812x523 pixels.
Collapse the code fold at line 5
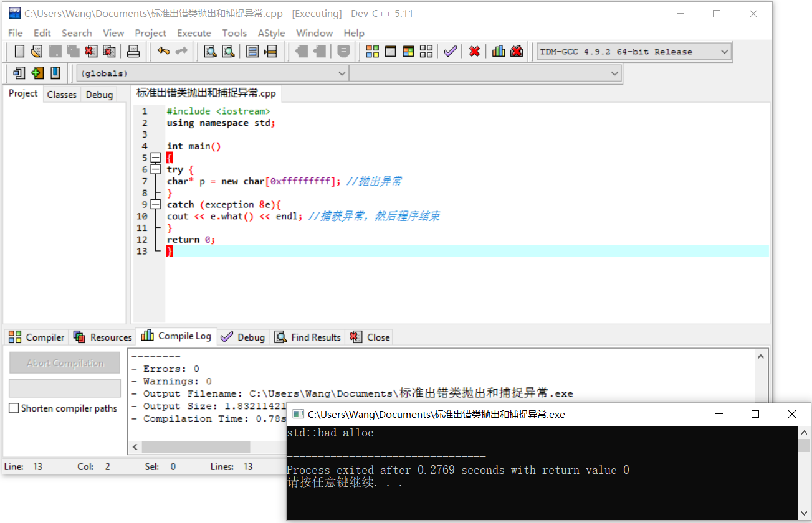click(x=155, y=158)
